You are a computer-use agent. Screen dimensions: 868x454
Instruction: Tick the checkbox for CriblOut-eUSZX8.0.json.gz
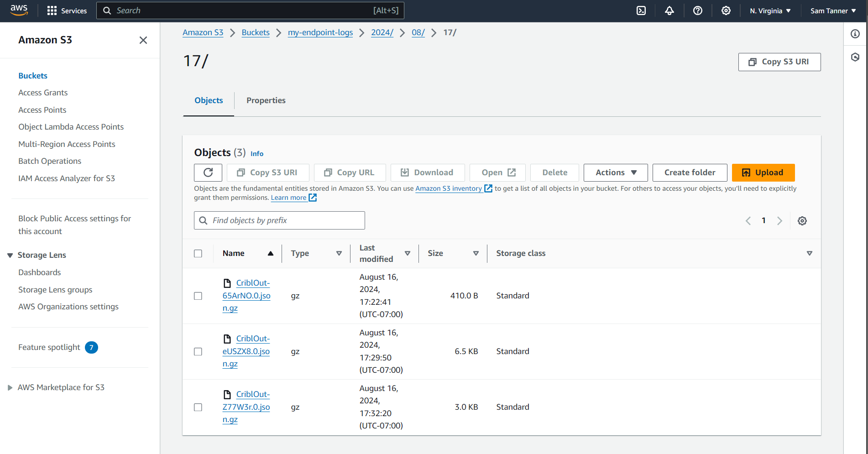pos(198,351)
